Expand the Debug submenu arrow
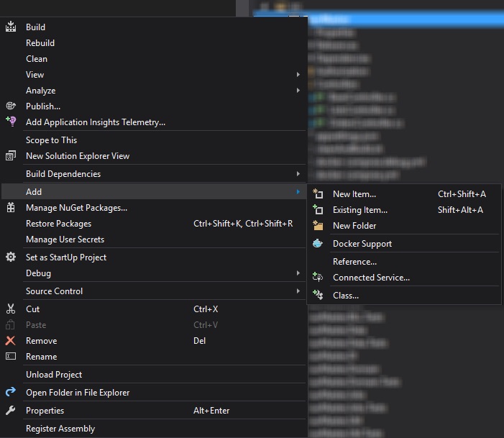 click(298, 273)
